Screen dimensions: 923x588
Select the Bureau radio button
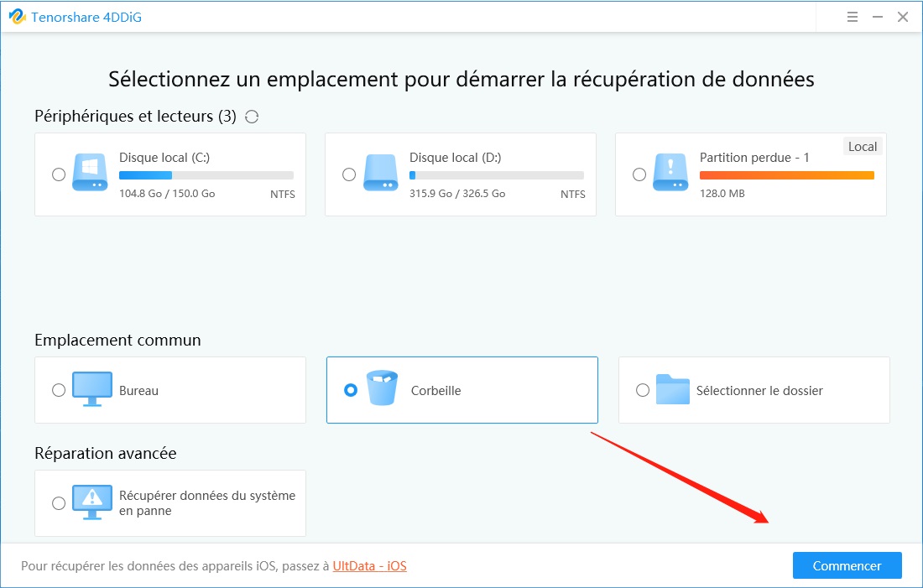tap(58, 390)
